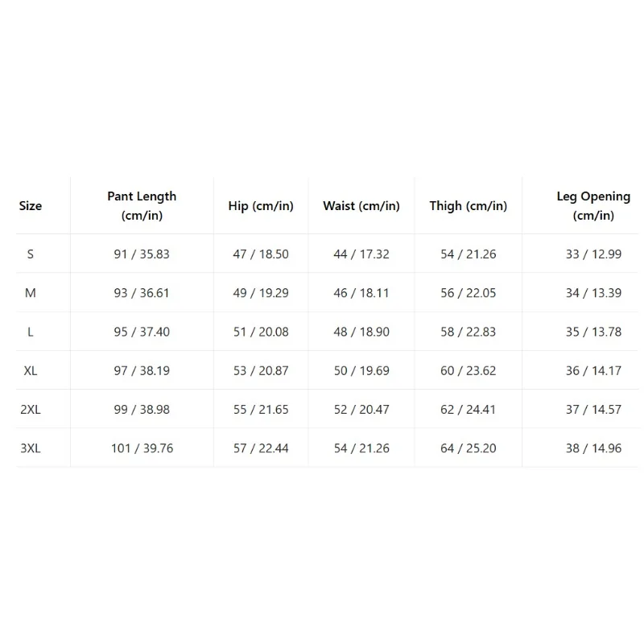Select hip value 49 / 19.29
Image resolution: width=644 pixels, height=644 pixels.
click(x=261, y=293)
